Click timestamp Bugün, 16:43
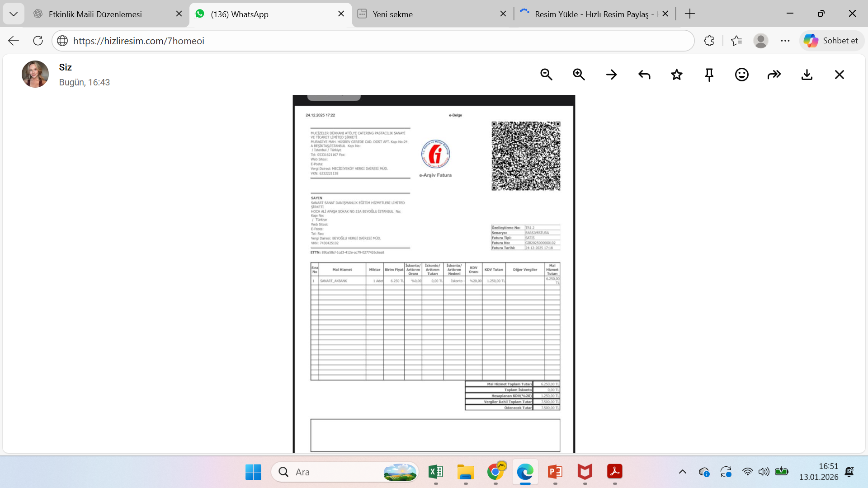Screen dimensions: 868x488 tap(85, 82)
